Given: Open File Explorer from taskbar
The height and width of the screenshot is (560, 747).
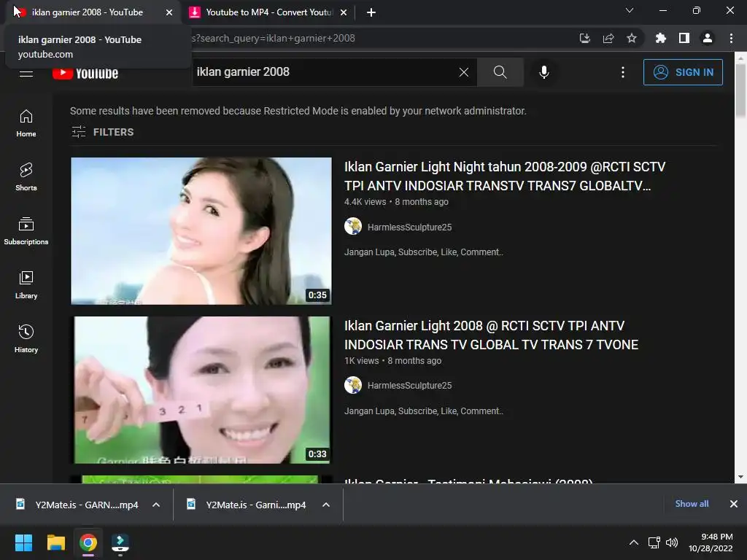Looking at the screenshot, I should [55, 542].
